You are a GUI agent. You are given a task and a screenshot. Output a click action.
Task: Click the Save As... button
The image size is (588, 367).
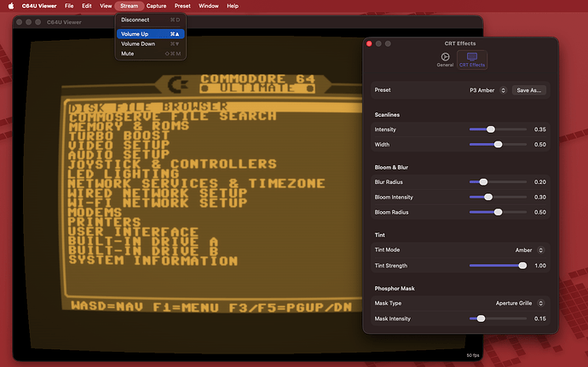528,90
